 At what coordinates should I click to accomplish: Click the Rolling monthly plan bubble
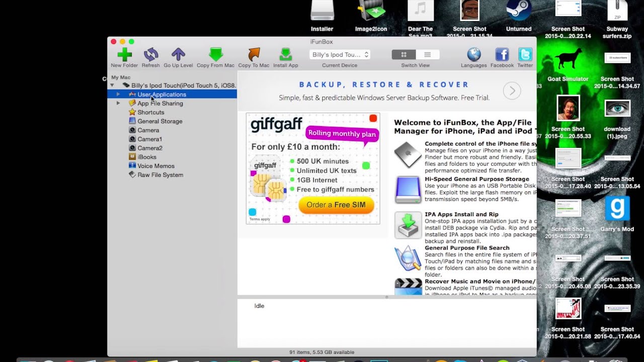coord(342,134)
